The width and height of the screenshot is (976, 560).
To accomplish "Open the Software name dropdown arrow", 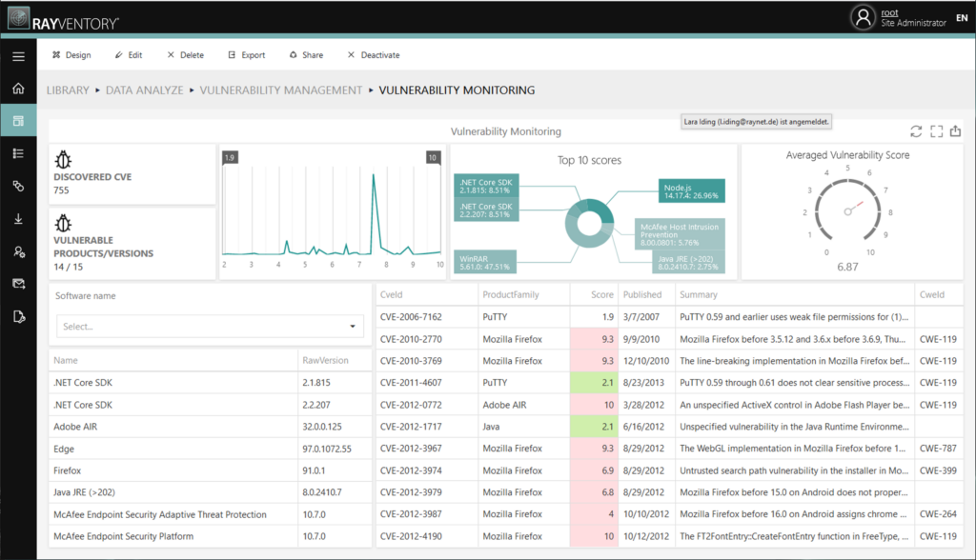I will 353,326.
